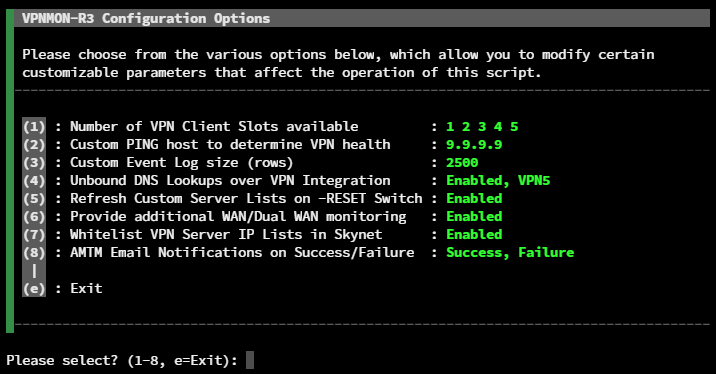This screenshot has width=716, height=374.
Task: Click the (5) Refresh Server Lists key
Action: pyautogui.click(x=34, y=199)
